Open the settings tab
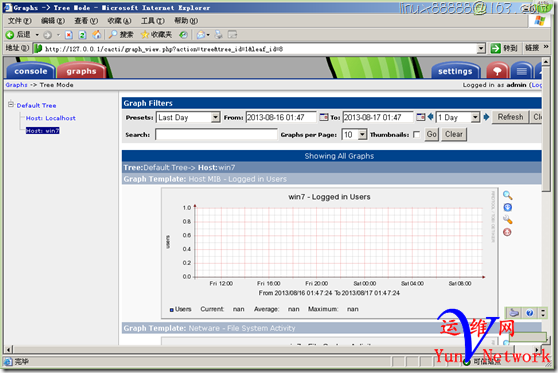 coord(455,71)
